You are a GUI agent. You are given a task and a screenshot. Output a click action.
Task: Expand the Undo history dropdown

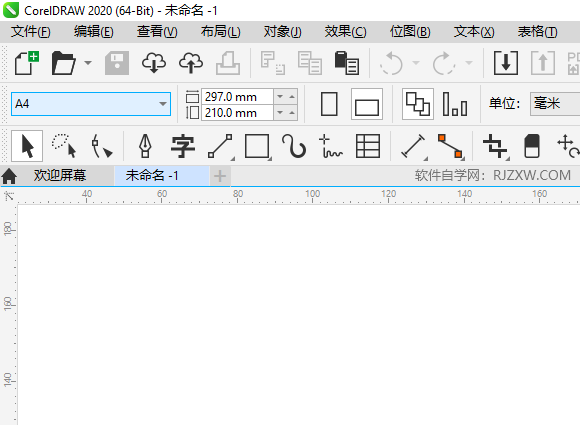[x=416, y=63]
